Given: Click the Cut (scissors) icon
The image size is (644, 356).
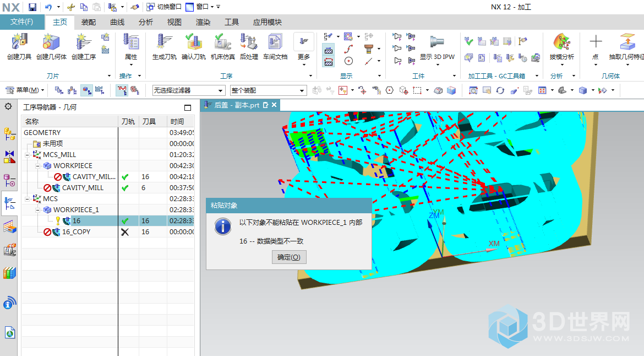Looking at the screenshot, I should 71,7.
